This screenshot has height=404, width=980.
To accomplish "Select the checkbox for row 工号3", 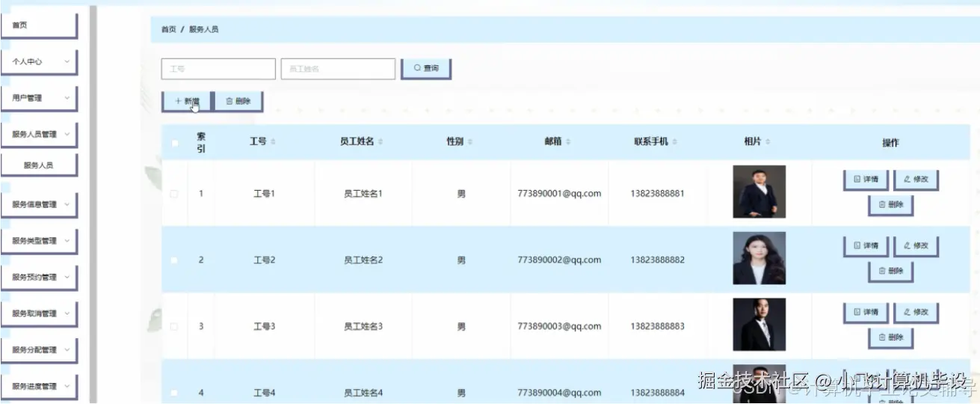I will point(174,327).
